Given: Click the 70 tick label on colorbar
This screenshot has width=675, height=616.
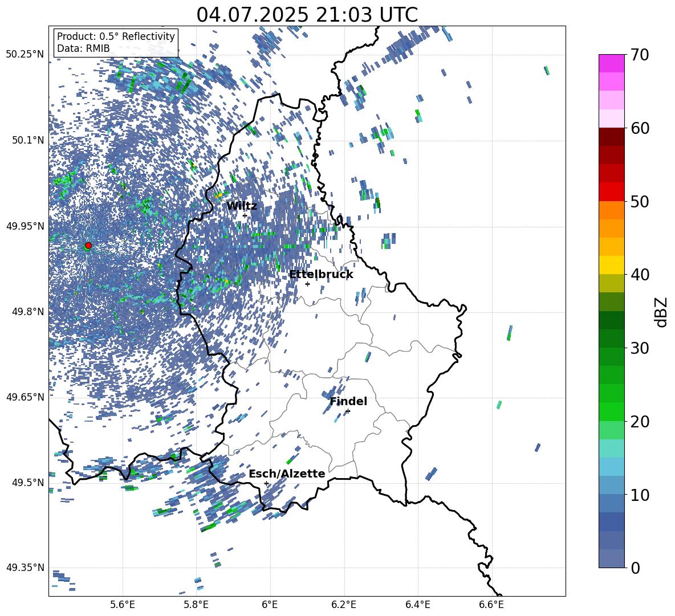Looking at the screenshot, I should point(640,55).
